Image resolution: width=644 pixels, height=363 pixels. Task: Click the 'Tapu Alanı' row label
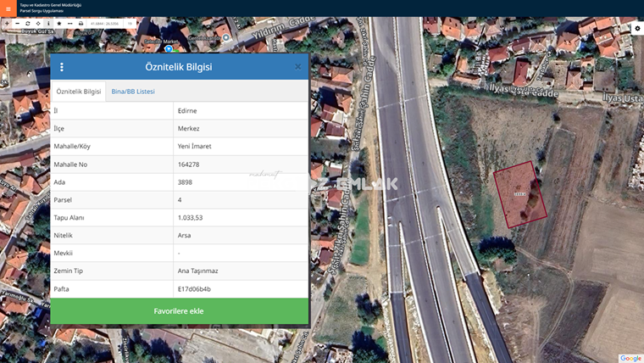click(x=69, y=217)
